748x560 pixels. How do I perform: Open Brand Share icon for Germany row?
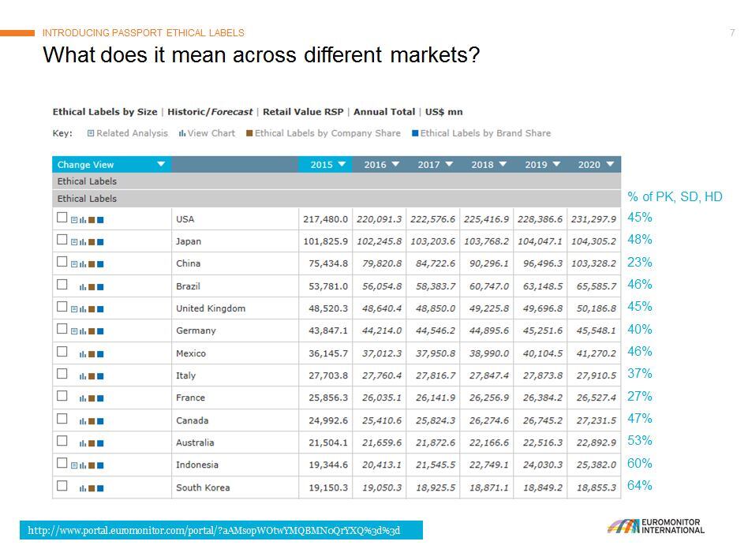click(x=100, y=331)
